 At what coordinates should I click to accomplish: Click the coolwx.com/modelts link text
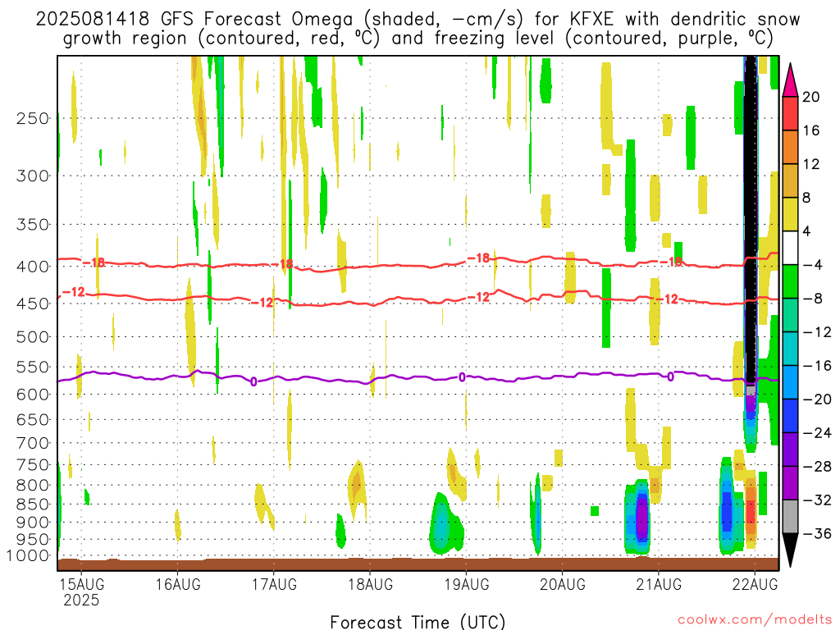[x=755, y=620]
